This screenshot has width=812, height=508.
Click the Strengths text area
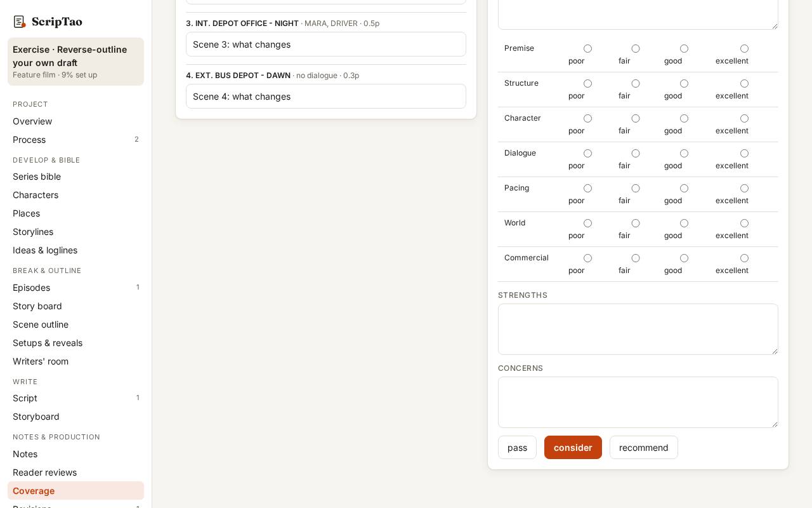pyautogui.click(x=638, y=329)
